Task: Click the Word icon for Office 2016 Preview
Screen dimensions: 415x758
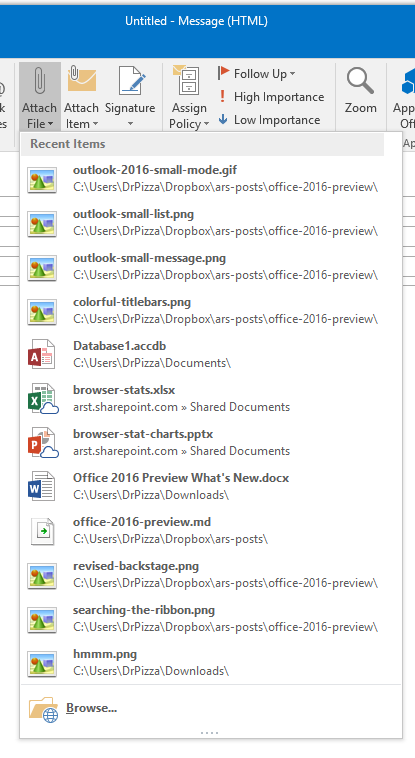Action: click(x=41, y=486)
